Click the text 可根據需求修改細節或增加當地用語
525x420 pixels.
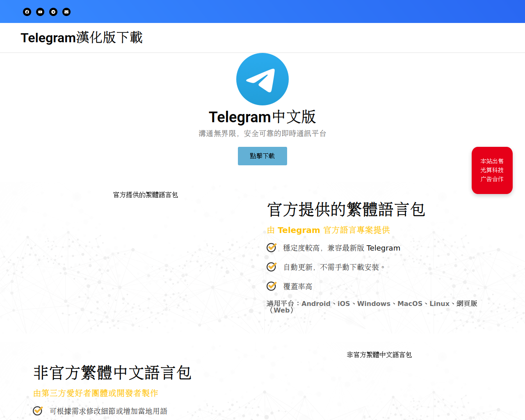click(109, 411)
